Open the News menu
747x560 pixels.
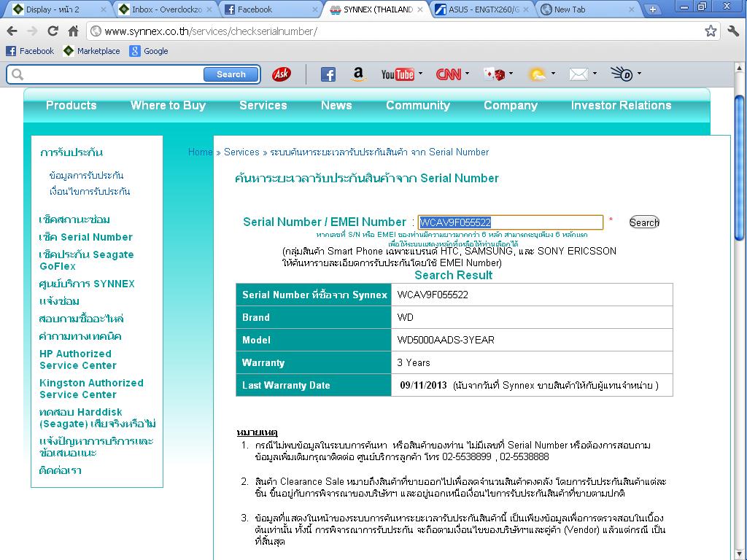point(336,105)
